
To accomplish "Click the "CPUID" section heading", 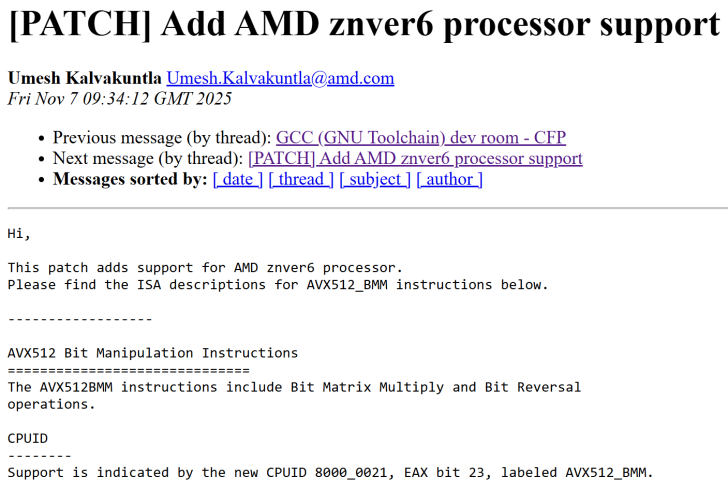I will click(27, 438).
